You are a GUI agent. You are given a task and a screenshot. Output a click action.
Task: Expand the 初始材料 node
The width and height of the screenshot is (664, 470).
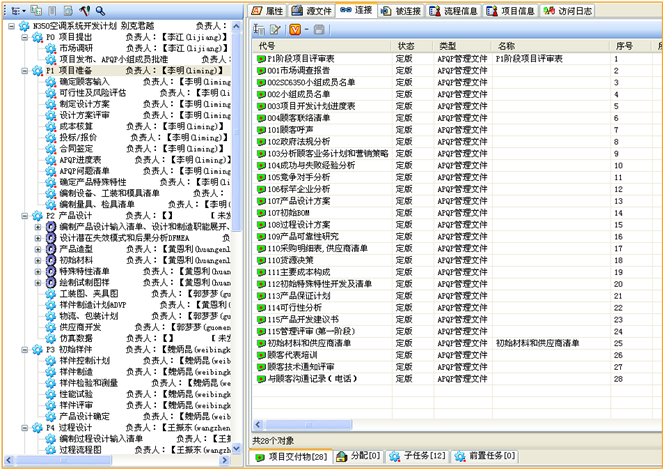click(x=38, y=260)
